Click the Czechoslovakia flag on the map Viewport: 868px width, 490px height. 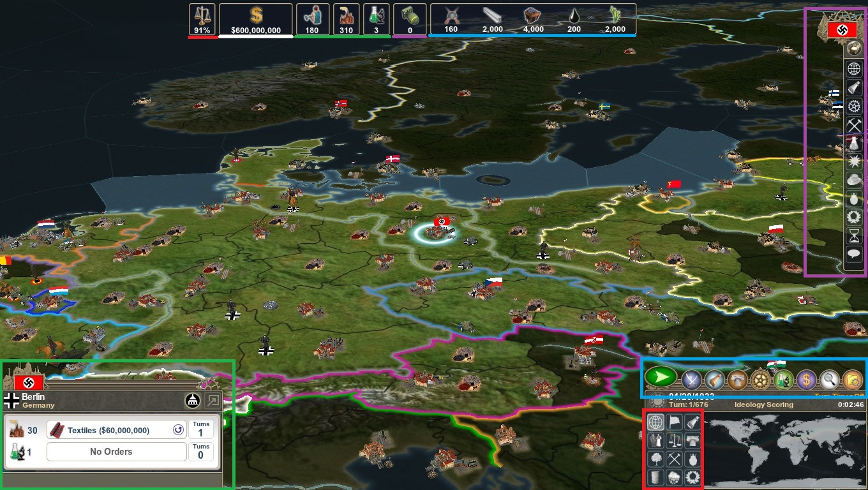(x=494, y=281)
